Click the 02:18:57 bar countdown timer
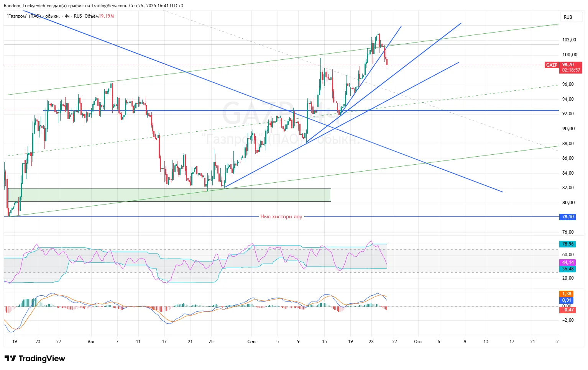Image resolution: width=588 pixels, height=370 pixels. [571, 70]
